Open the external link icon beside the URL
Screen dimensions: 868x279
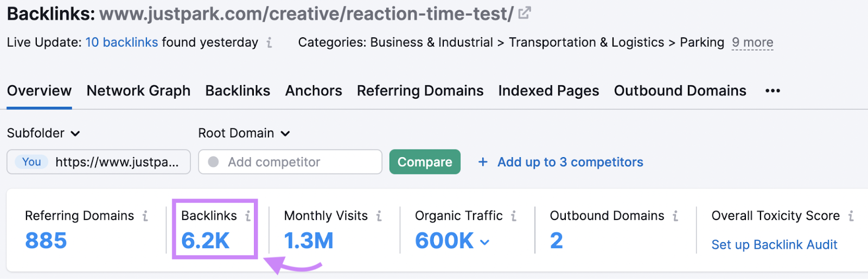point(524,14)
